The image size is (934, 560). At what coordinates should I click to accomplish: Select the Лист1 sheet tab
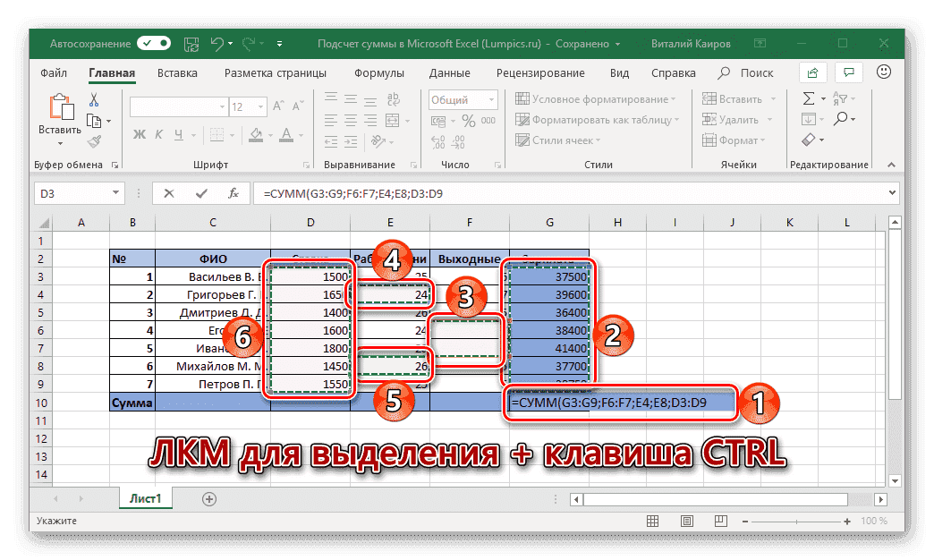[x=145, y=498]
